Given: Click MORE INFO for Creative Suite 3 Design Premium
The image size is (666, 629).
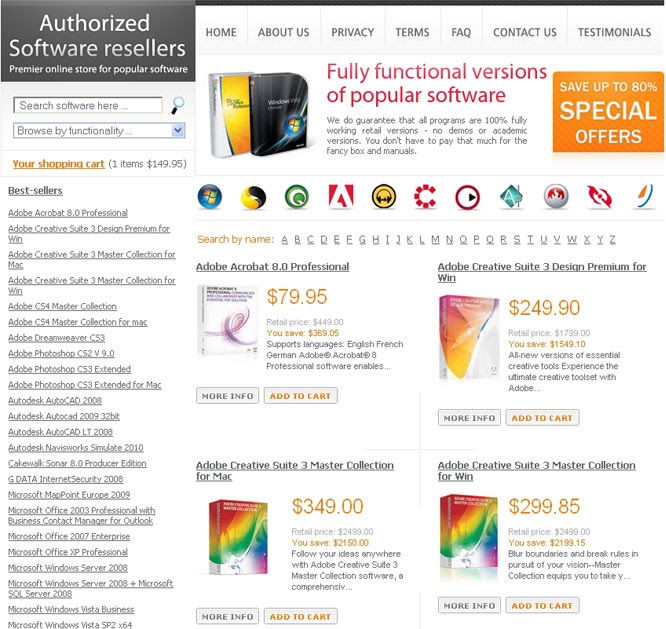Looking at the screenshot, I should click(x=469, y=418).
